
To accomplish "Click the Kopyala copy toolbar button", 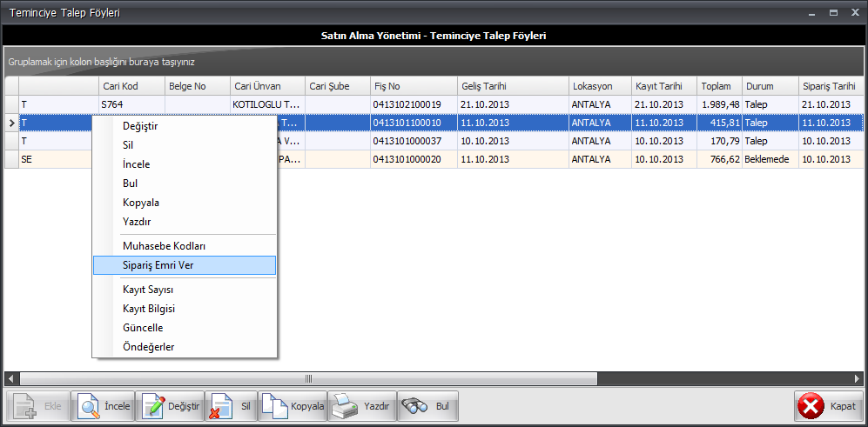I will click(293, 406).
